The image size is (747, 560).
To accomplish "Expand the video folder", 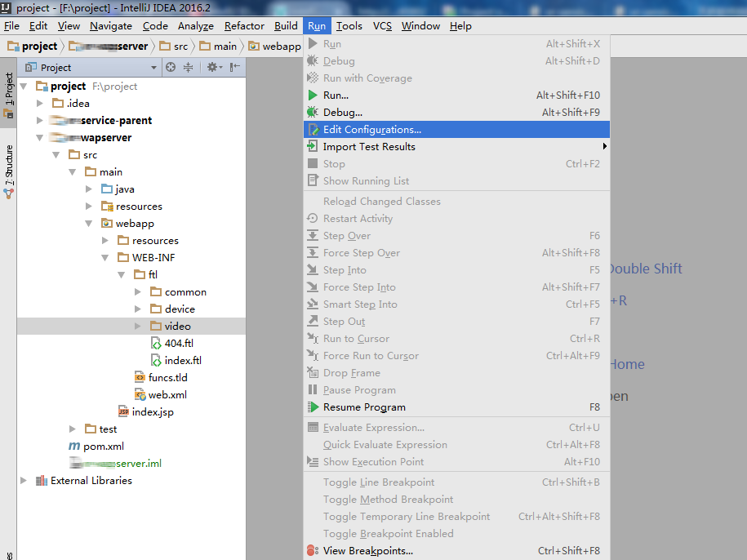I will pos(138,327).
